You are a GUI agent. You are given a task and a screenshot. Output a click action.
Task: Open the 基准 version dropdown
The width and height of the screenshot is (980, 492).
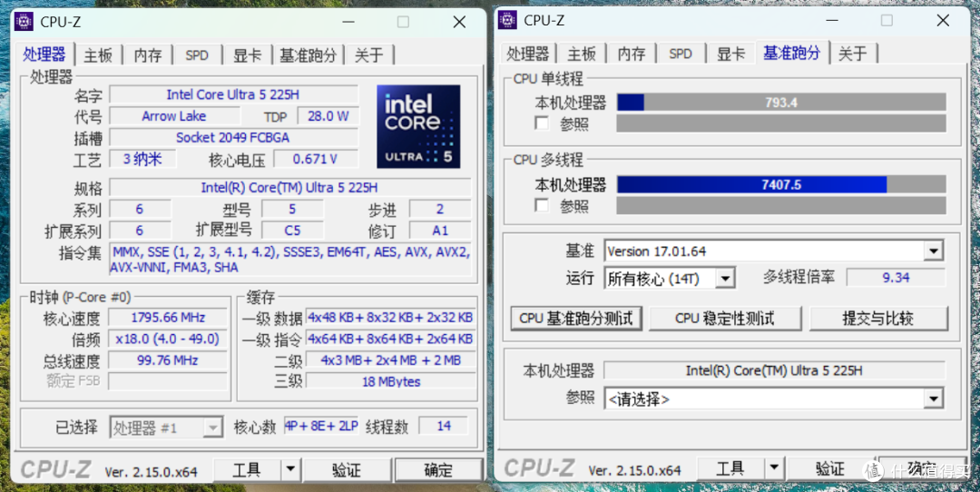pos(934,251)
